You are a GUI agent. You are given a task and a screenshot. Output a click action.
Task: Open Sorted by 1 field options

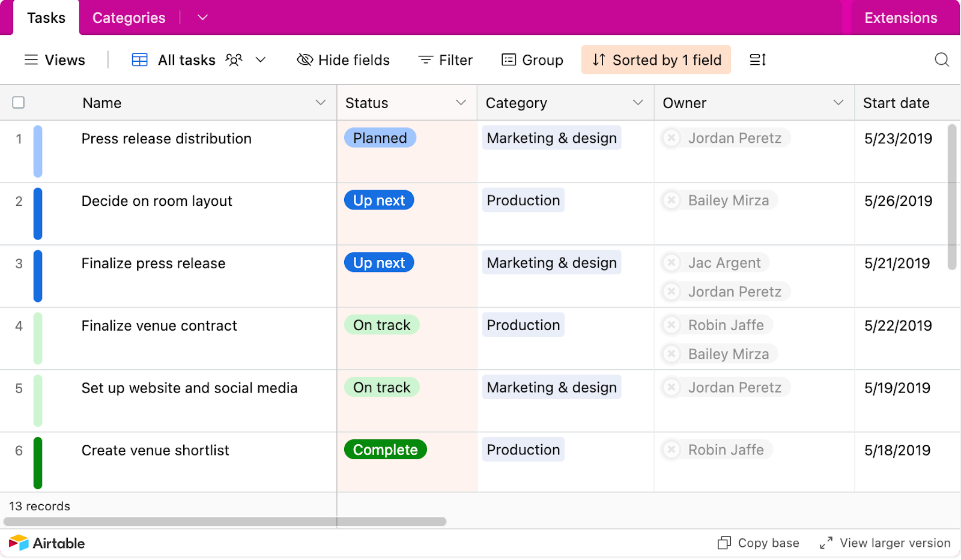pyautogui.click(x=656, y=59)
